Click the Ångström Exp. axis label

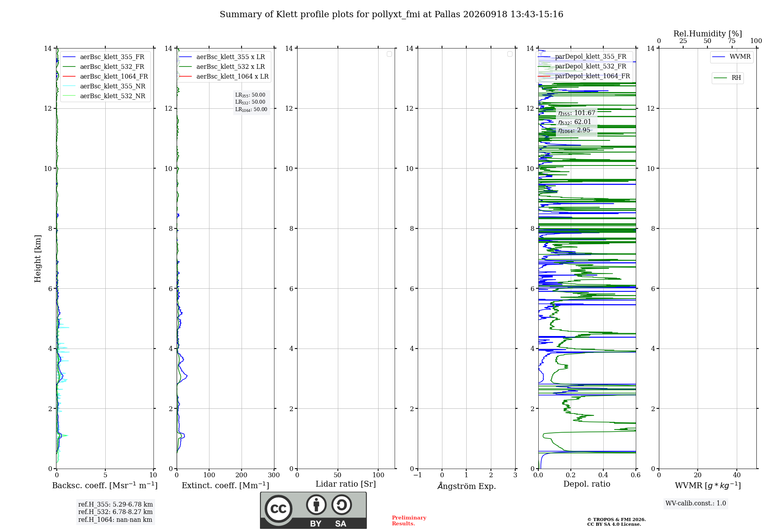(467, 486)
